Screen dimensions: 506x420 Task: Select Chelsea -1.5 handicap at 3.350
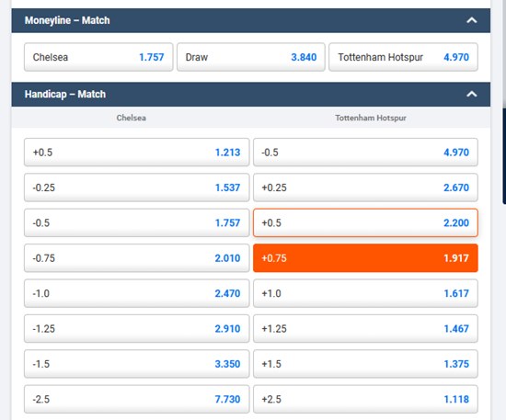(x=136, y=364)
